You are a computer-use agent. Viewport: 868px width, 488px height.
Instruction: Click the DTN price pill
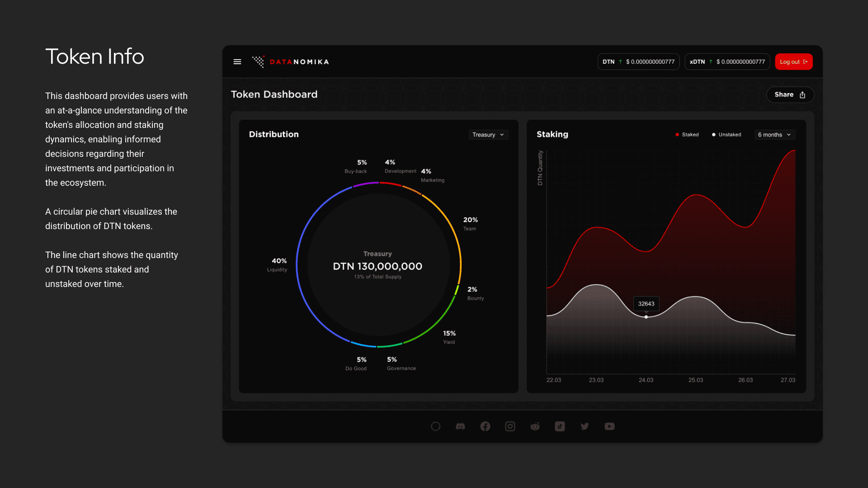coord(638,62)
